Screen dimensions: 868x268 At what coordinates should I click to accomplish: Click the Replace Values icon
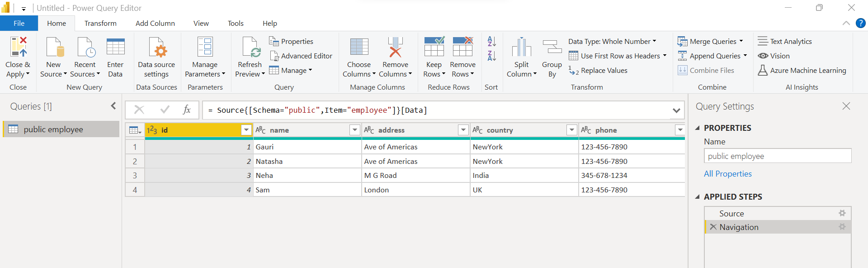click(x=574, y=71)
